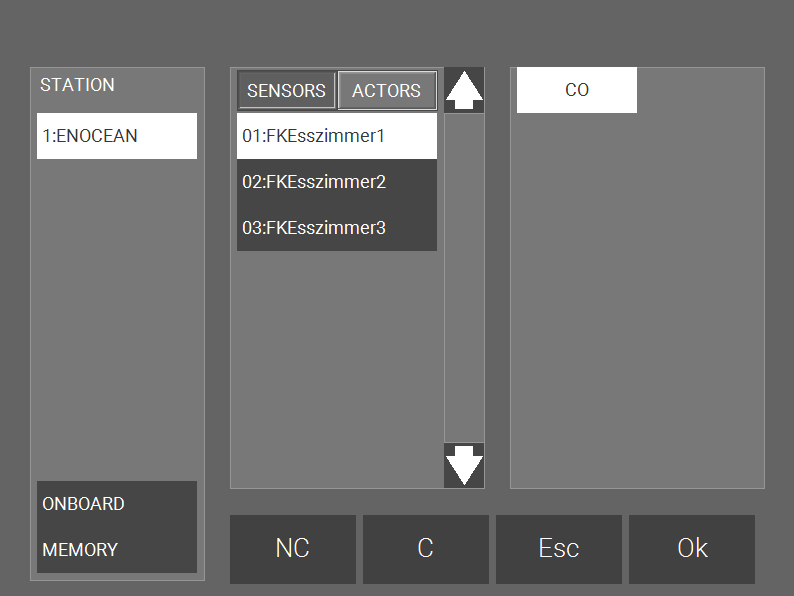This screenshot has height=596, width=794.
Task: Select the 1:ENOCEAN station
Action: point(116,136)
